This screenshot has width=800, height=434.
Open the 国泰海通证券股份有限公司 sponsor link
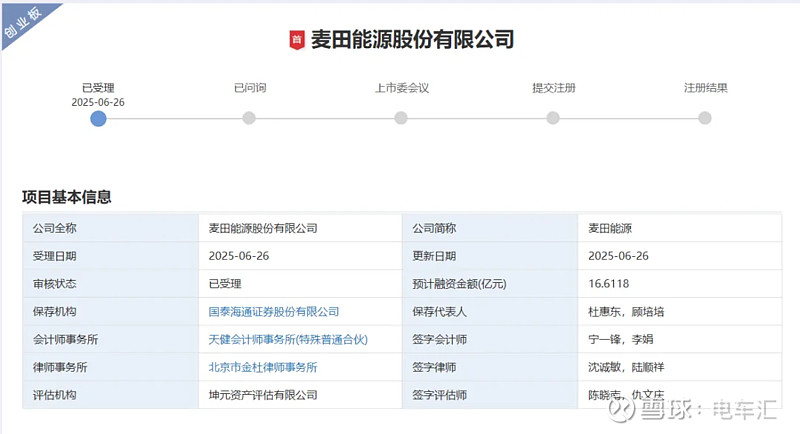(273, 312)
